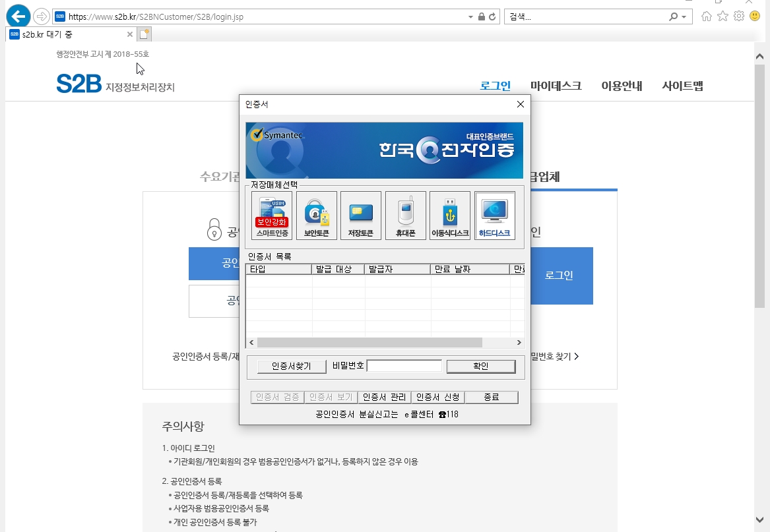This screenshot has height=532, width=770.
Task: Open favorites star icon
Action: (x=723, y=16)
